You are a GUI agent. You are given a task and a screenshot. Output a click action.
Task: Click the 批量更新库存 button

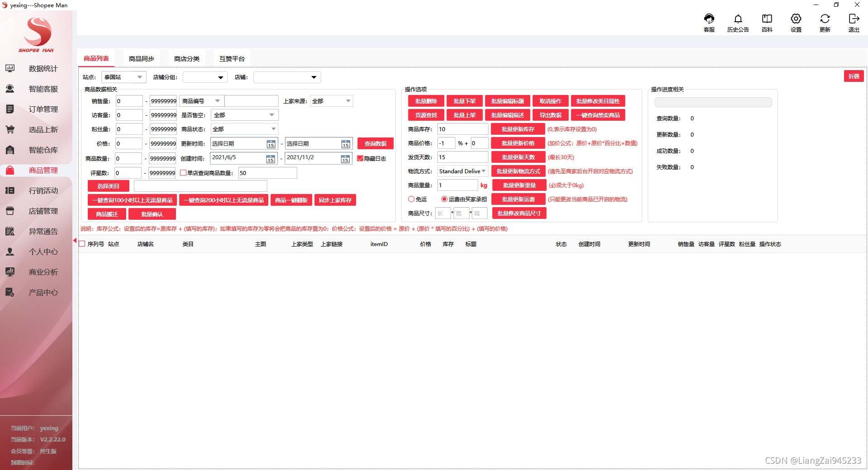518,129
